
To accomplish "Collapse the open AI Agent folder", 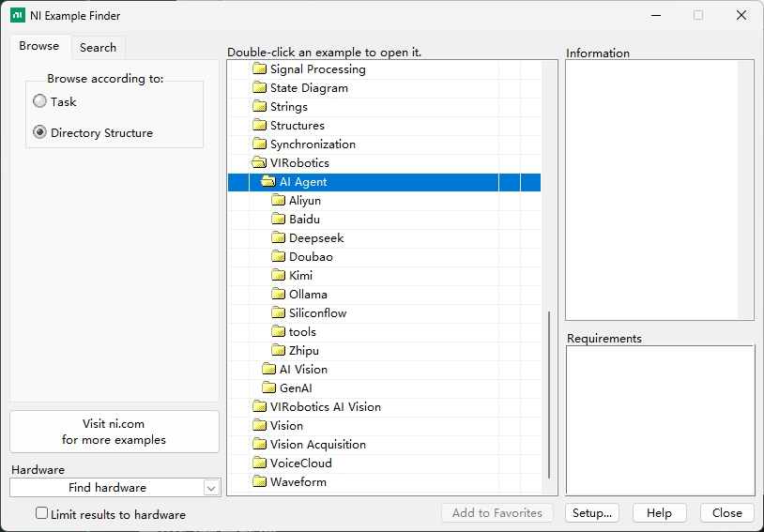I will pos(268,182).
